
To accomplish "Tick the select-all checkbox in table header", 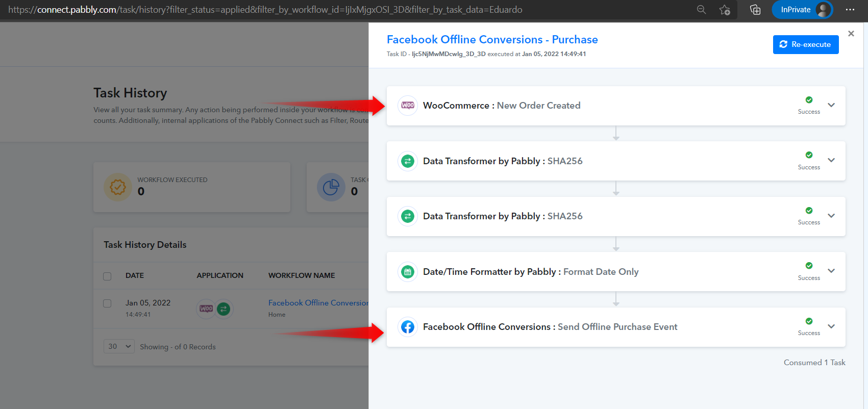I will 107,276.
